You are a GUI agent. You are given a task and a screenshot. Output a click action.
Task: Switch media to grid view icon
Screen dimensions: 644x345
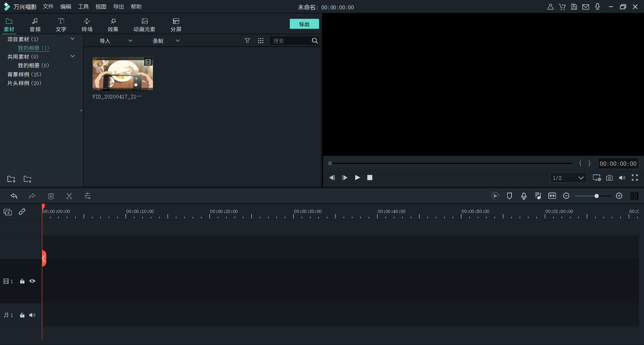pyautogui.click(x=261, y=41)
